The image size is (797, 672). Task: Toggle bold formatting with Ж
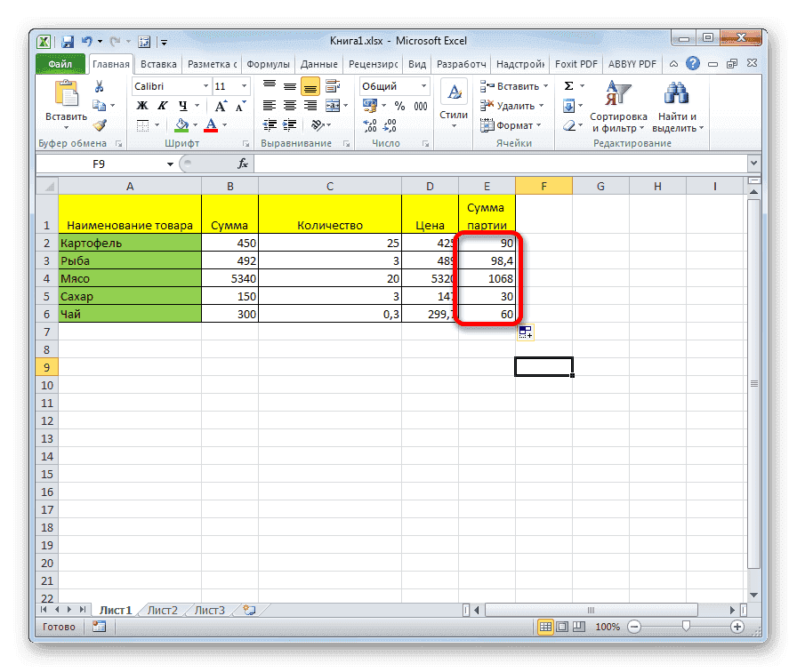click(x=141, y=105)
